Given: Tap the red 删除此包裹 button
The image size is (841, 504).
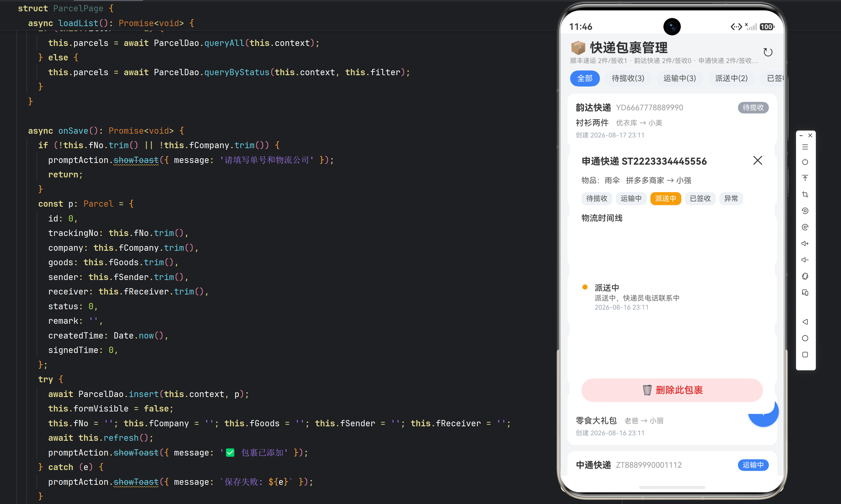Looking at the screenshot, I should [672, 390].
